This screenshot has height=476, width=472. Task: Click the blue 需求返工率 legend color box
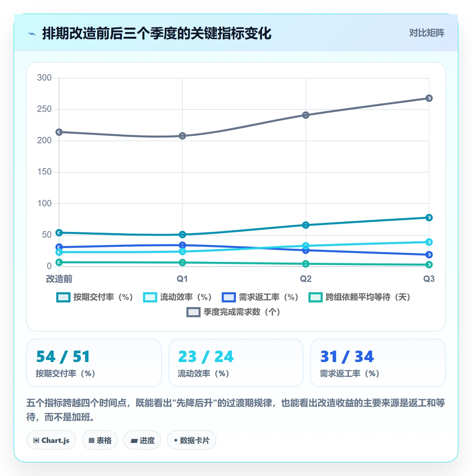point(229,297)
